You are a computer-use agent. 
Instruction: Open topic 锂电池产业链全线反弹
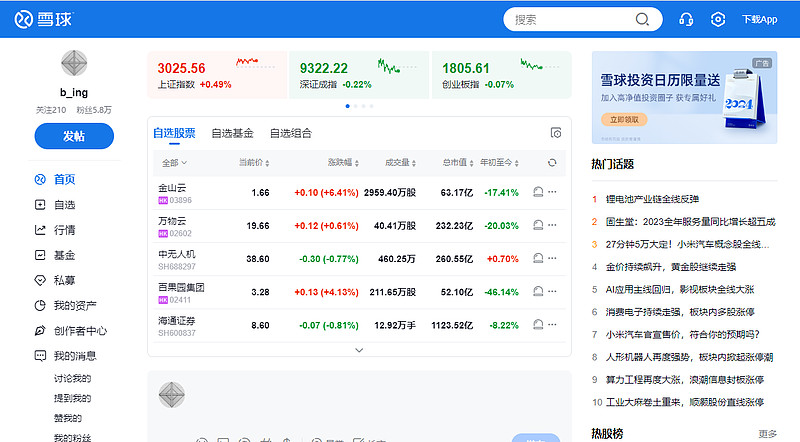click(x=652, y=199)
